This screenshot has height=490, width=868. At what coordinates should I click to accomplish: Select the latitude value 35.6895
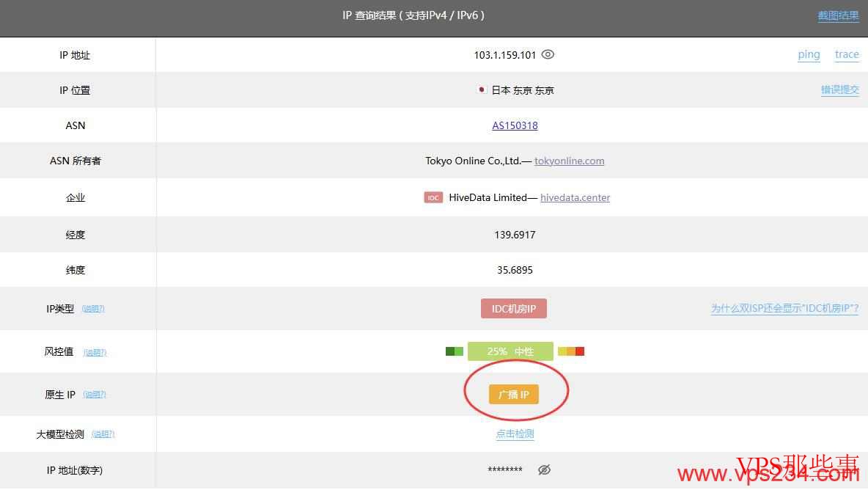515,270
